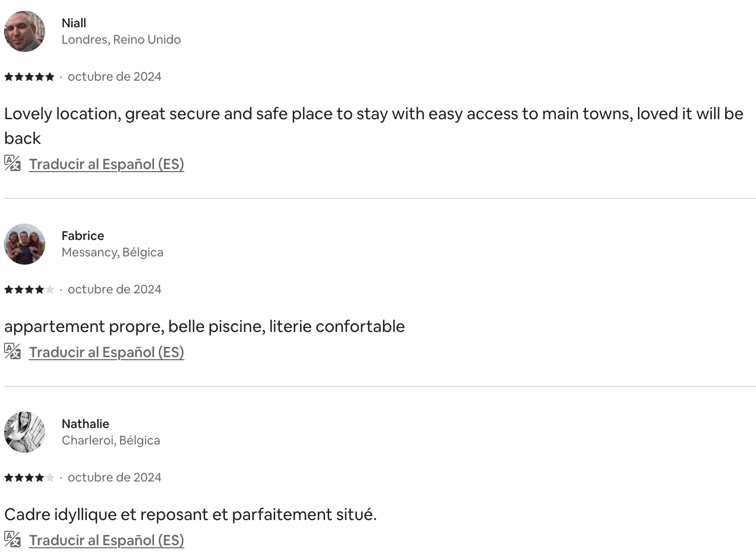
Task: Translate Nathalie's review to Español
Action: (x=106, y=541)
